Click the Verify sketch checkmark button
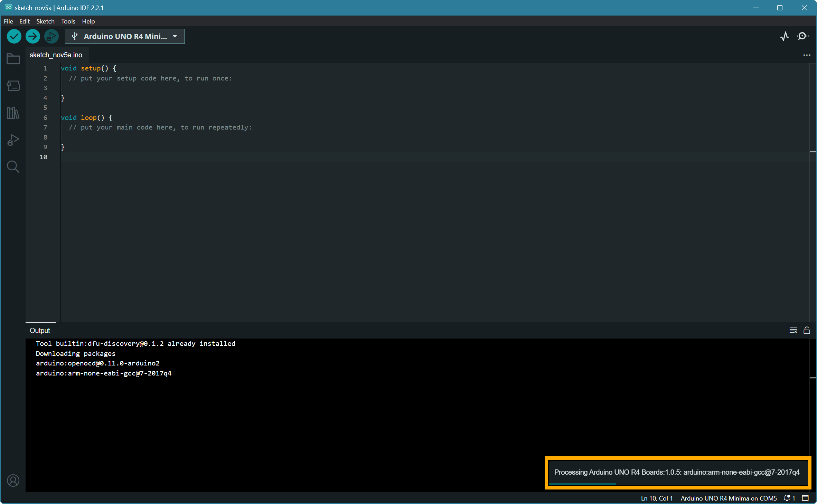Screen dimensions: 817x504 pyautogui.click(x=14, y=36)
